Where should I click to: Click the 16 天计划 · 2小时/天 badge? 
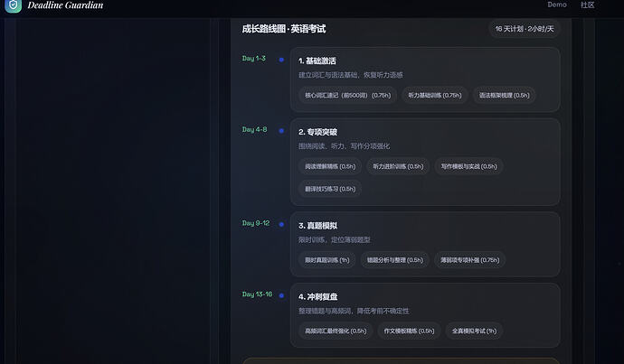click(x=525, y=29)
